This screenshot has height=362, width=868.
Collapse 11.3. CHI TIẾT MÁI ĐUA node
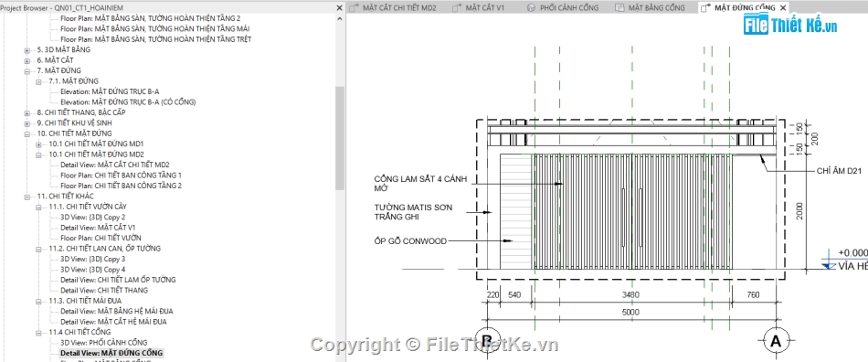[x=38, y=301]
